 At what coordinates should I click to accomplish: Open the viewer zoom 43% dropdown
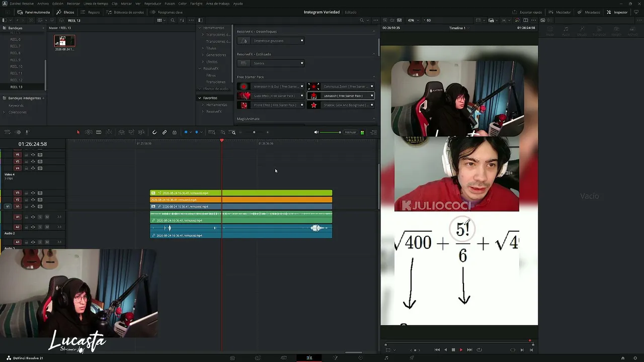pyautogui.click(x=413, y=20)
